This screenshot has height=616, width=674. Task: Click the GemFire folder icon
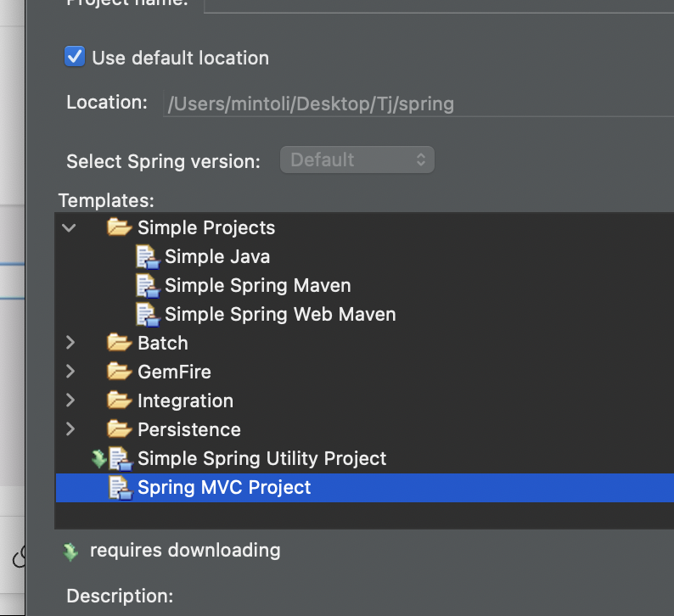[x=119, y=371]
